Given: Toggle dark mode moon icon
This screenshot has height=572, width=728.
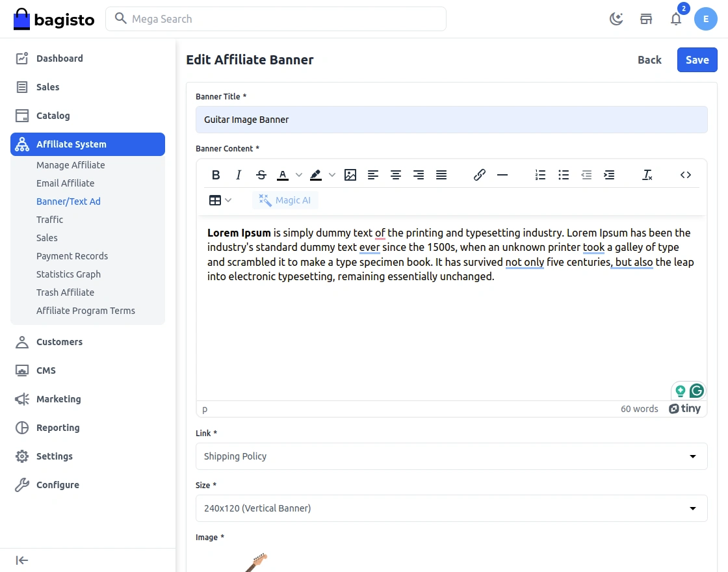Looking at the screenshot, I should coord(616,19).
